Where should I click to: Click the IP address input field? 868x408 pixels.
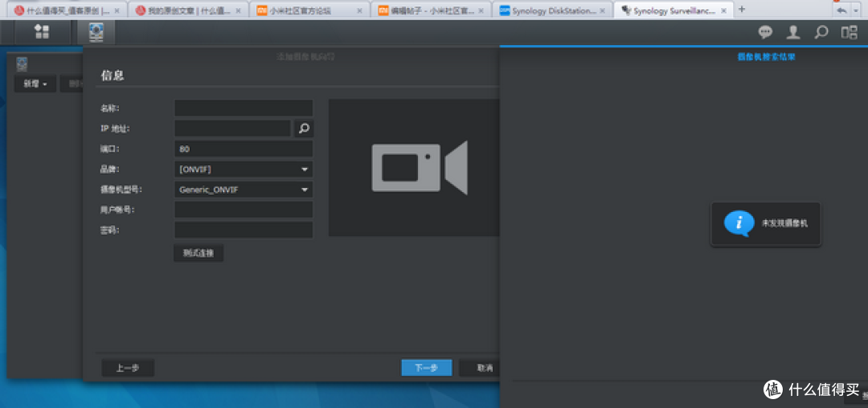[x=232, y=129]
